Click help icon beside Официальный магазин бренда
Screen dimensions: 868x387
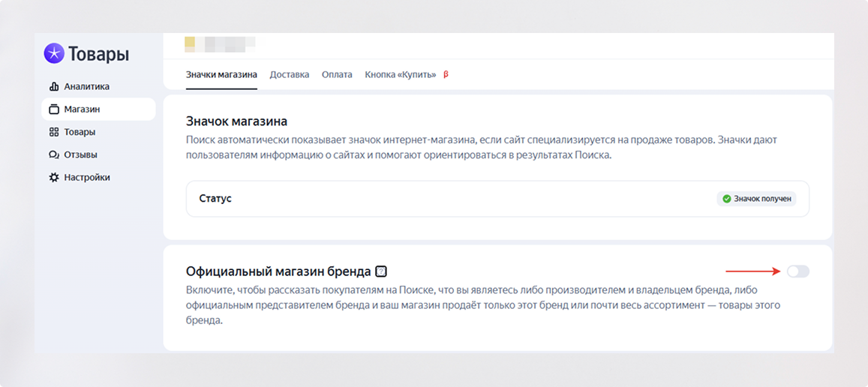pyautogui.click(x=381, y=271)
